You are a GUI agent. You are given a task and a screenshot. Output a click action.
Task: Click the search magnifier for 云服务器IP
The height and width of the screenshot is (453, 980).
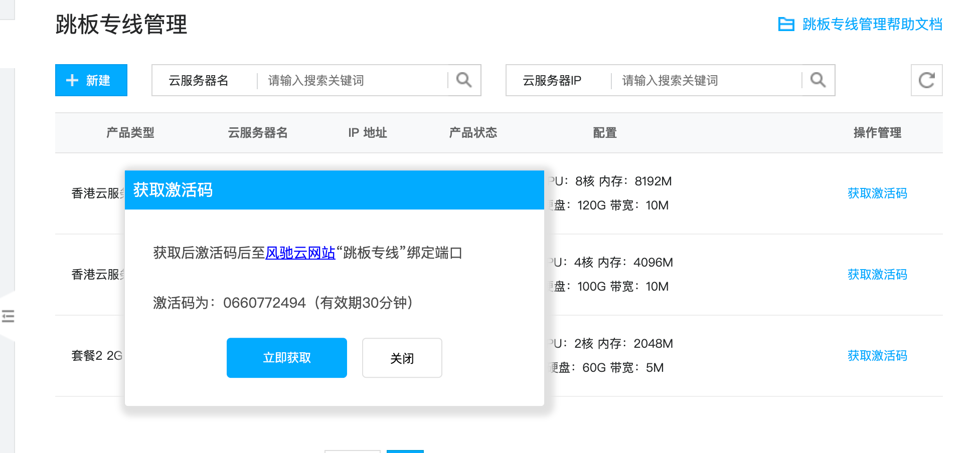click(818, 80)
